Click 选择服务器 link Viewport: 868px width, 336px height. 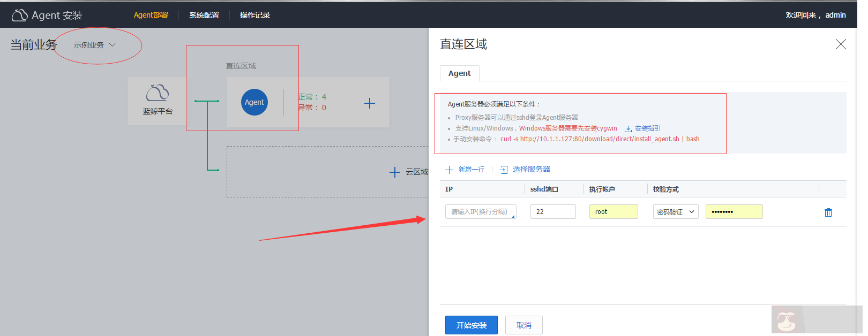click(x=532, y=170)
